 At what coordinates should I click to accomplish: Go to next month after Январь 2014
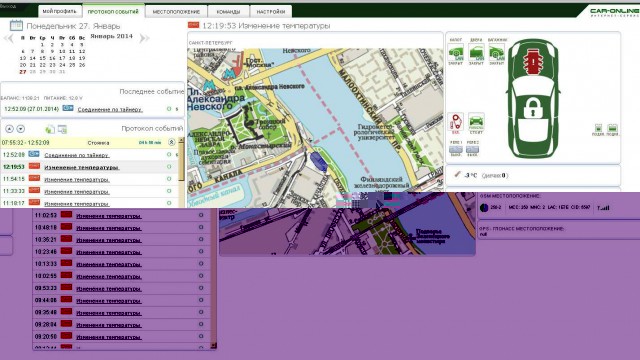click(x=144, y=38)
